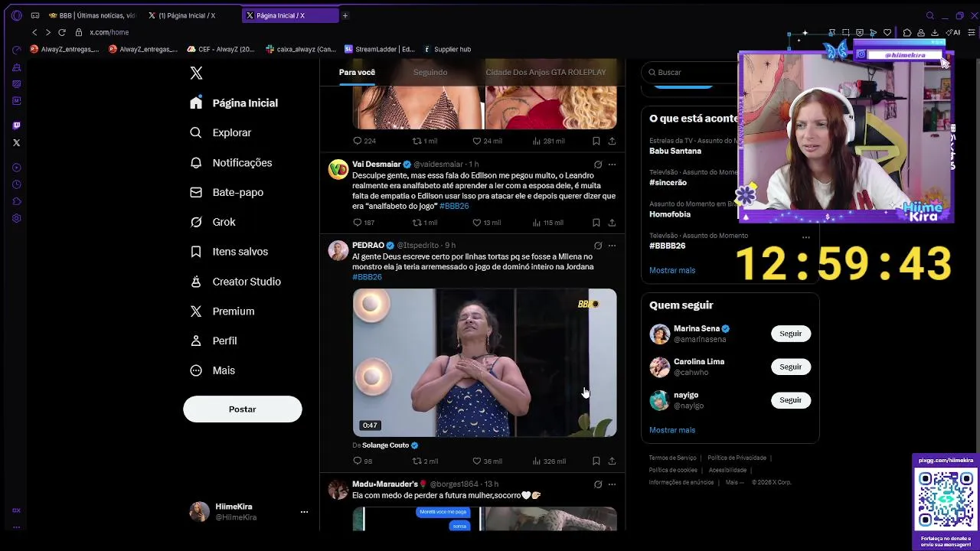Bookmark the Vai Desmaiar post
This screenshot has width=980, height=551.
click(x=596, y=223)
